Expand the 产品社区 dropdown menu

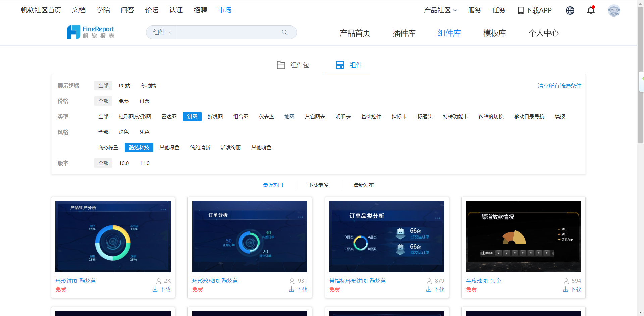click(x=440, y=10)
